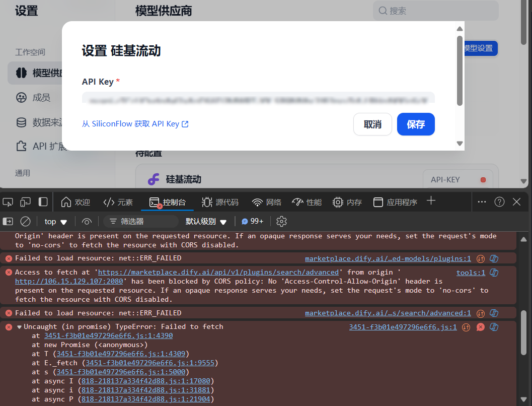Click the 硅基流动 provider logo icon
532x406 pixels.
point(154,179)
